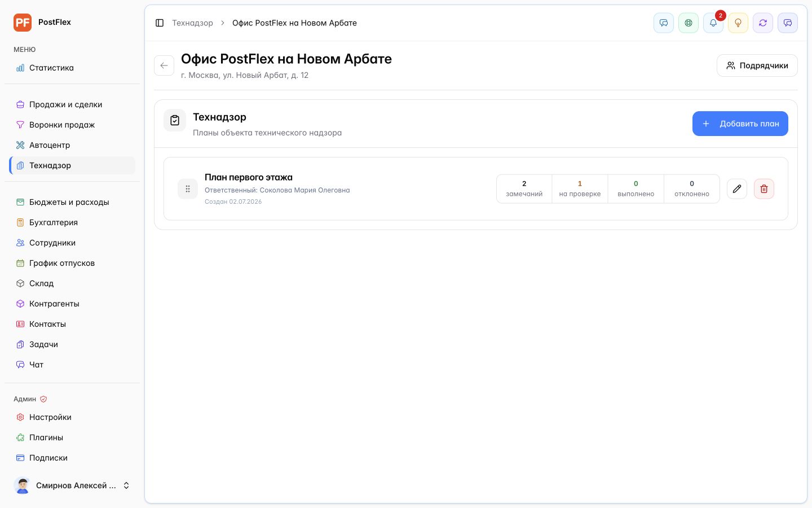Click the График отпусков calendar icon
The width and height of the screenshot is (812, 508).
(x=20, y=263)
